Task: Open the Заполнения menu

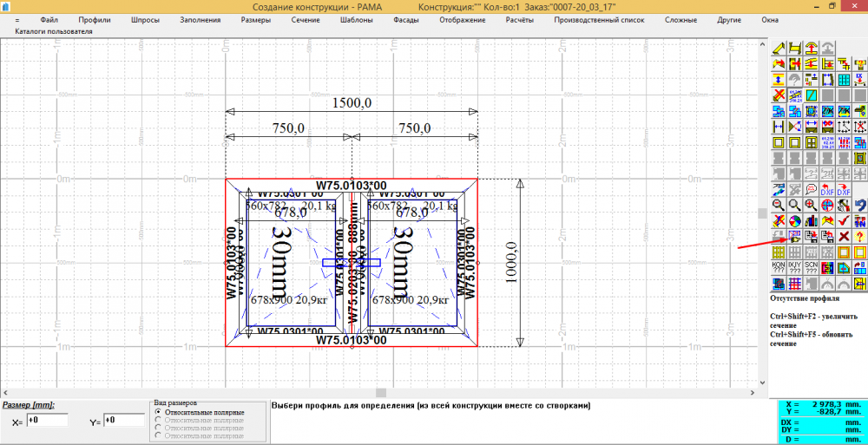Action: pyautogui.click(x=201, y=20)
